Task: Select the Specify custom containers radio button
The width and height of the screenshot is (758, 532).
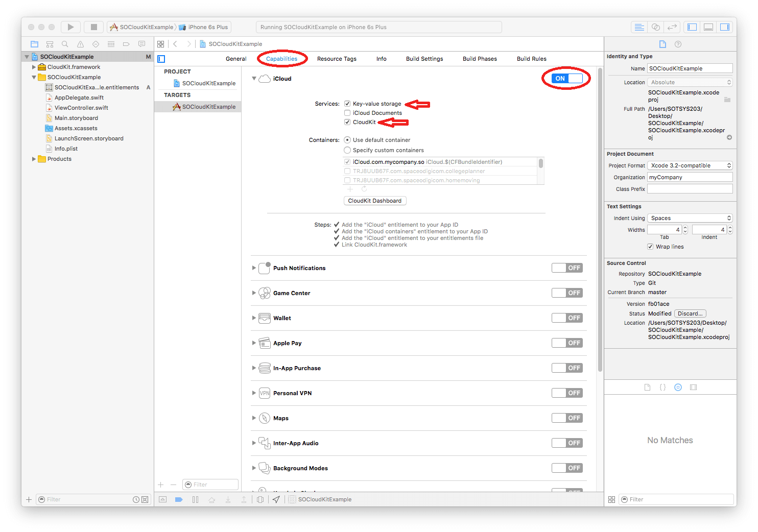Action: (x=347, y=150)
